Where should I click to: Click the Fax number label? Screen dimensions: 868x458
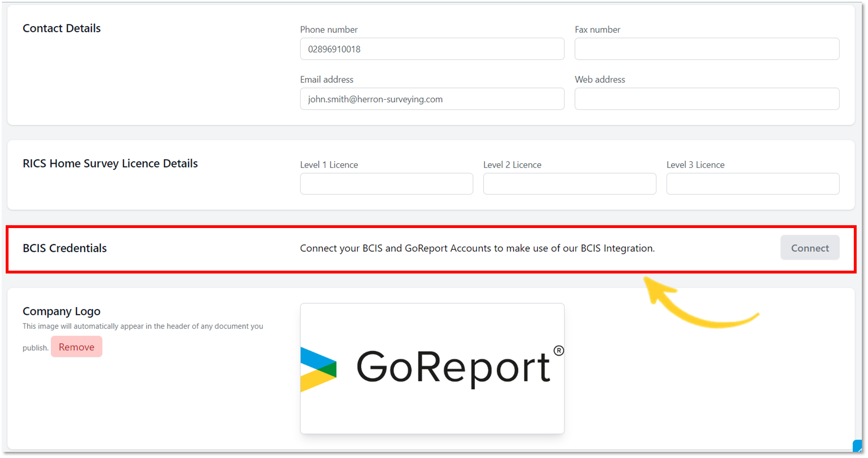[598, 29]
